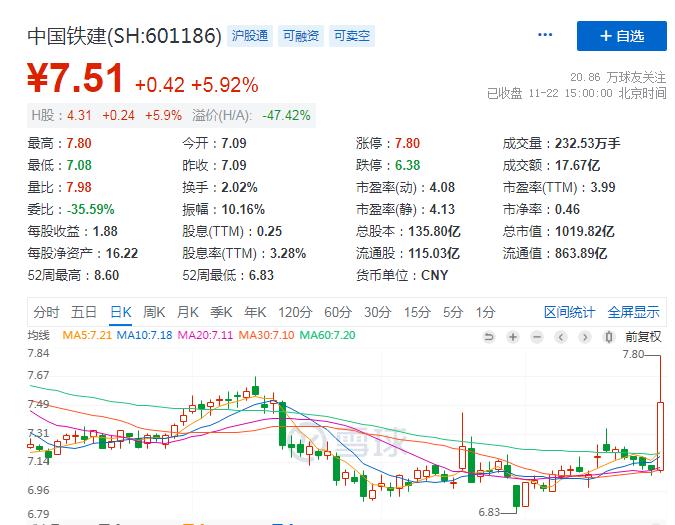Select the 60分 chart tab
The width and height of the screenshot is (675, 525).
click(338, 312)
